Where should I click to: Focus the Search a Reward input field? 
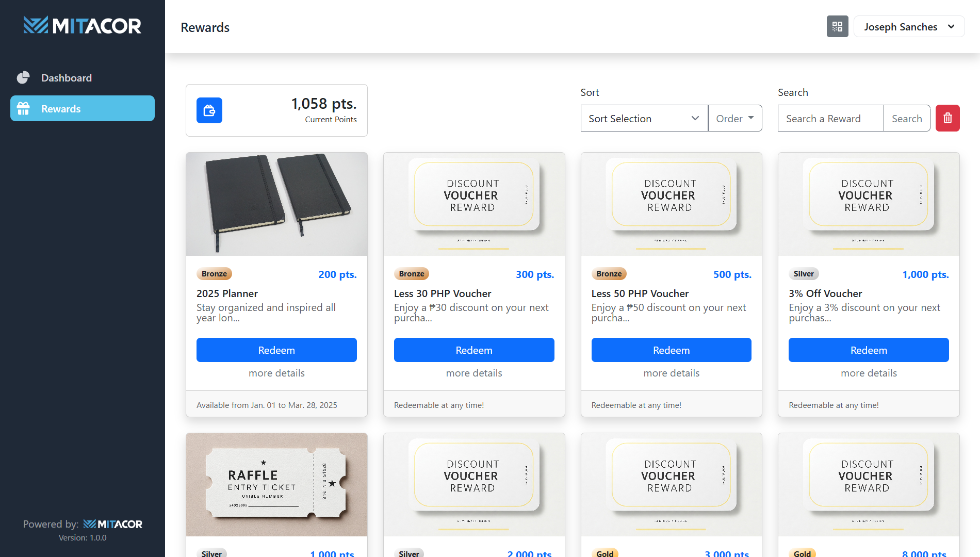pyautogui.click(x=830, y=118)
